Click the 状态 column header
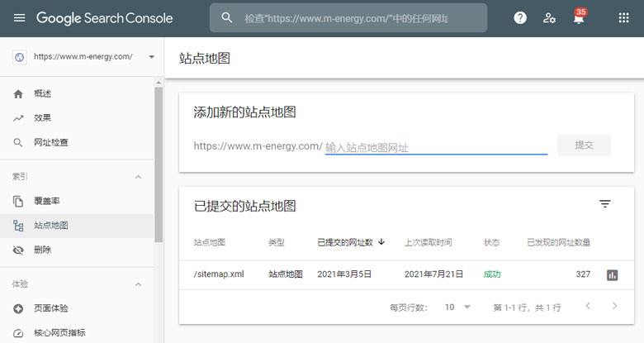 491,242
